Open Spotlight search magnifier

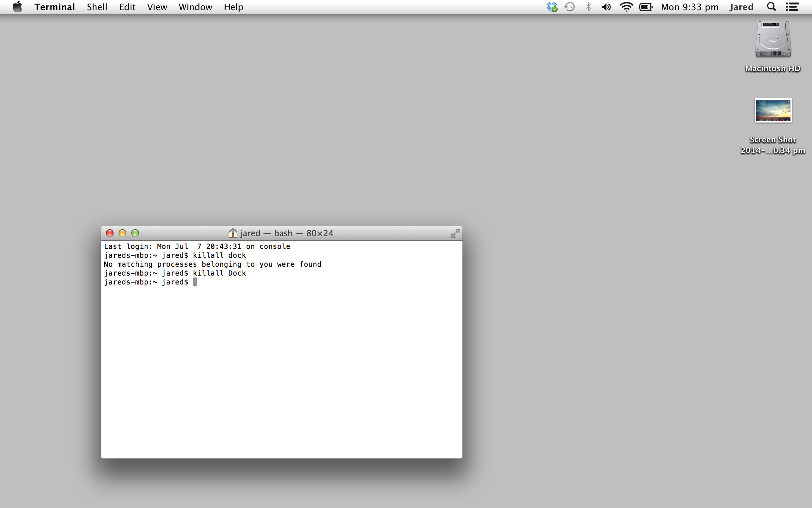[x=771, y=7]
